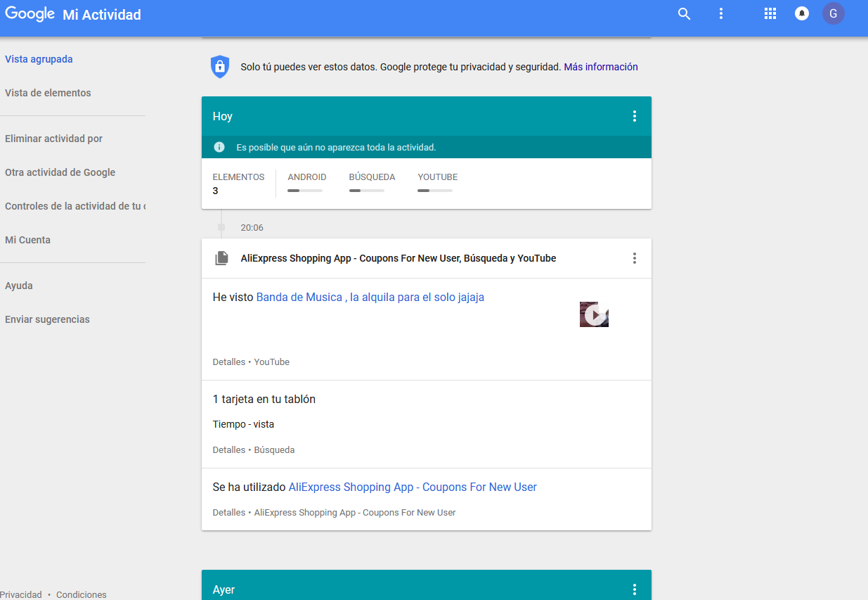The height and width of the screenshot is (600, 868).
Task: Open Eliminar actividad por
Action: point(53,139)
